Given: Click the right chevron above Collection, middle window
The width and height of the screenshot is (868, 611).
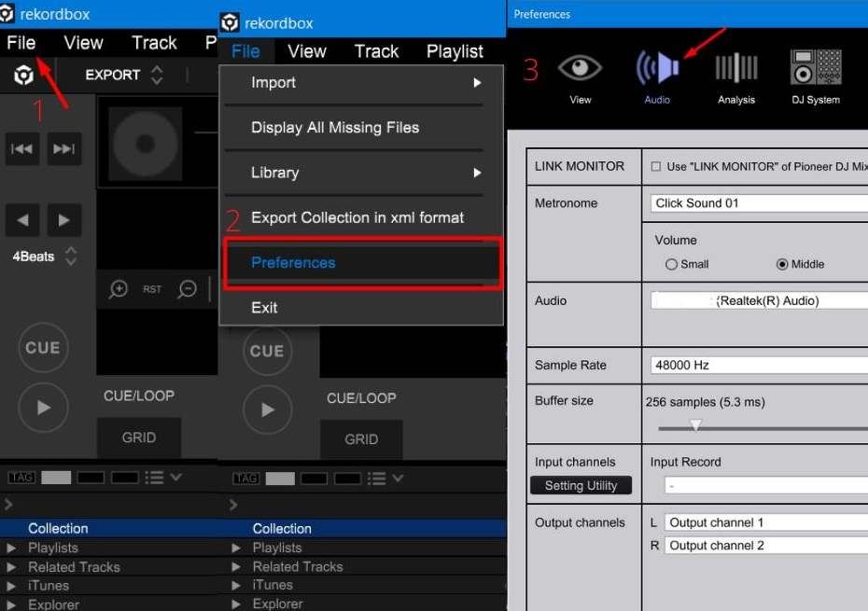Looking at the screenshot, I should [x=233, y=505].
